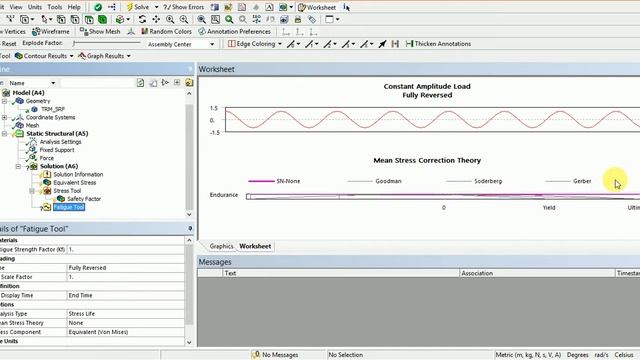The height and width of the screenshot is (360, 640).
Task: Collapse the Static Structural (A5) branch
Action: point(4,133)
